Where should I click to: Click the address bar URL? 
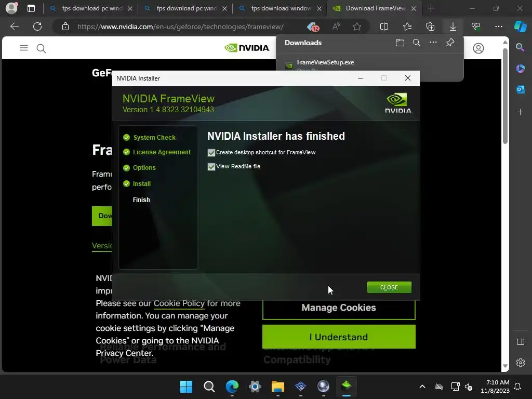click(180, 26)
